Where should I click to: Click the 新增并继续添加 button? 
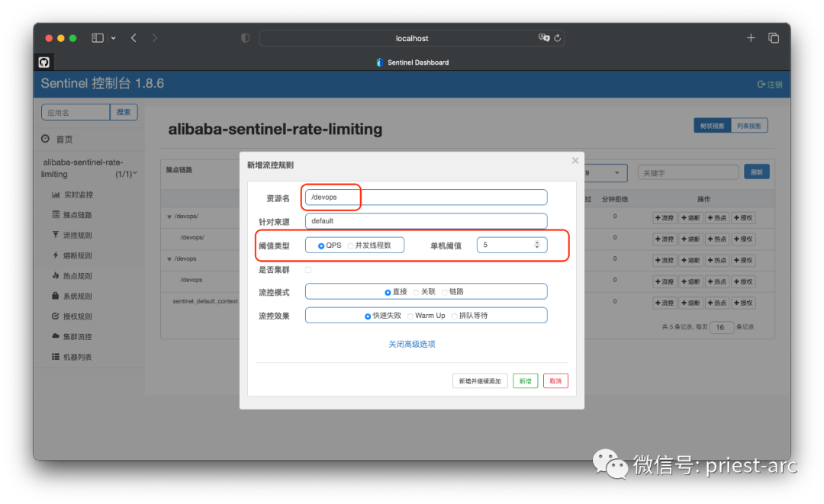point(480,380)
